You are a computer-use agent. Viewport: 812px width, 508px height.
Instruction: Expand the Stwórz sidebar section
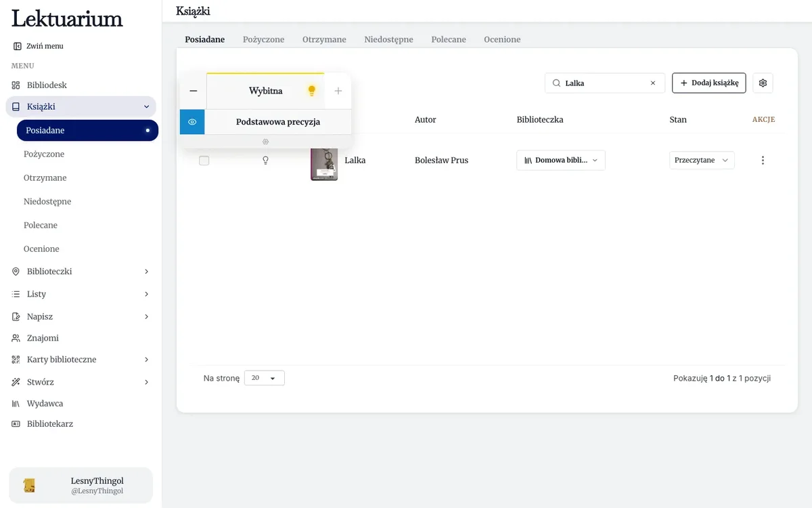pos(146,382)
